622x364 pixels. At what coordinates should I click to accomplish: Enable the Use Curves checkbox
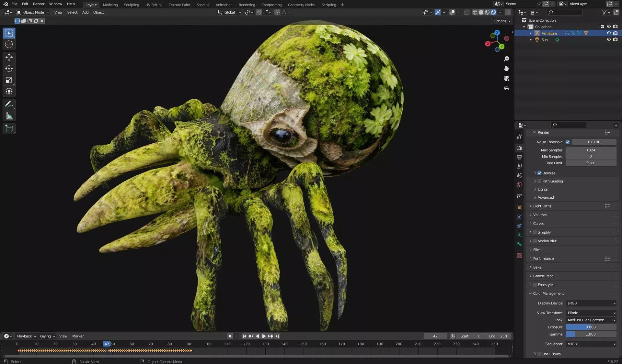[539, 354]
